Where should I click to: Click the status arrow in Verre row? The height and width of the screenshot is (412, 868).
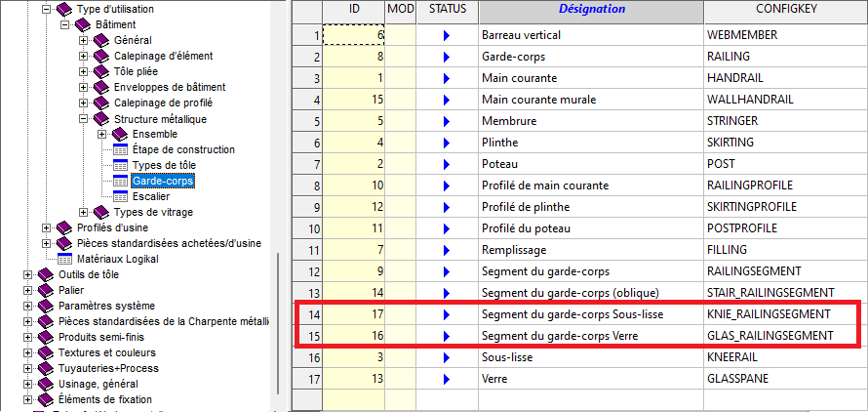coord(447,379)
